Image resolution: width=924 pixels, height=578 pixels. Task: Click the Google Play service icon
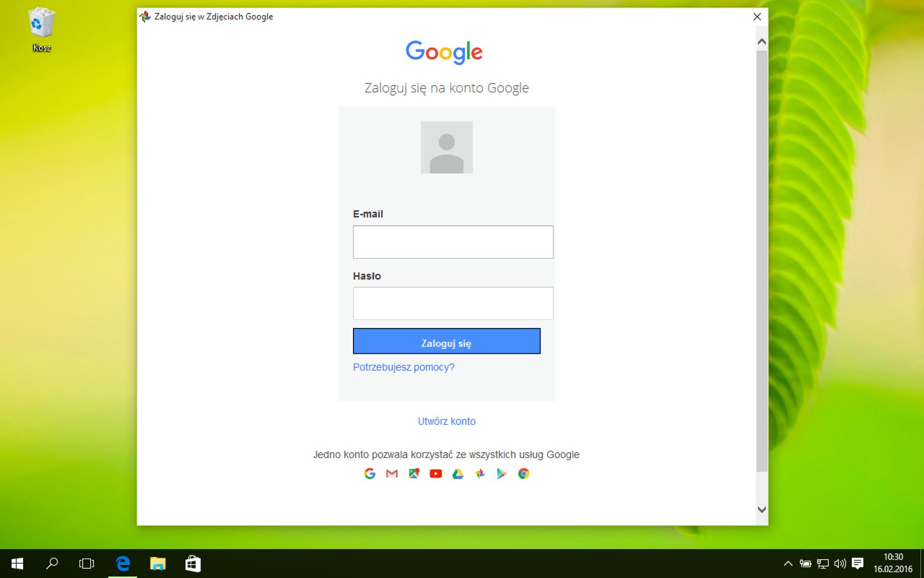502,474
